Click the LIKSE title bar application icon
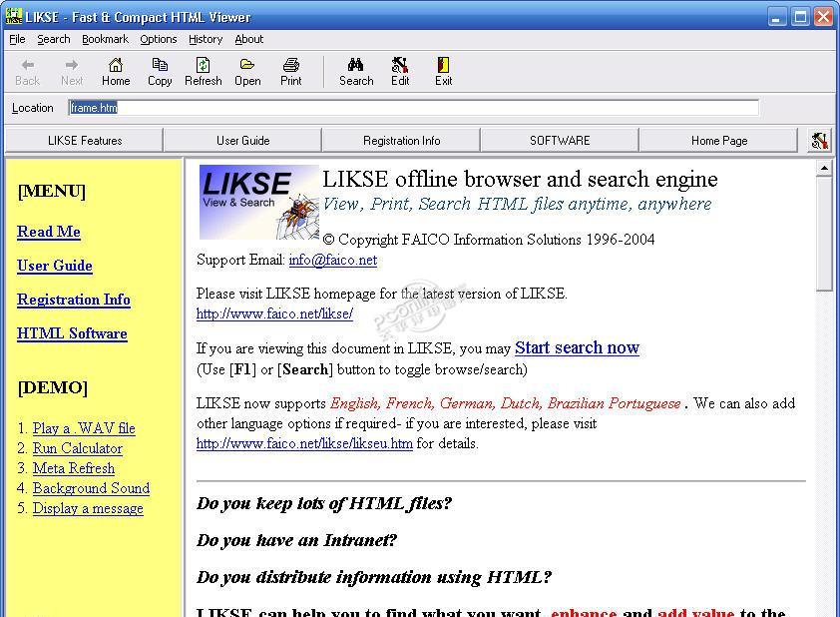 pyautogui.click(x=13, y=16)
